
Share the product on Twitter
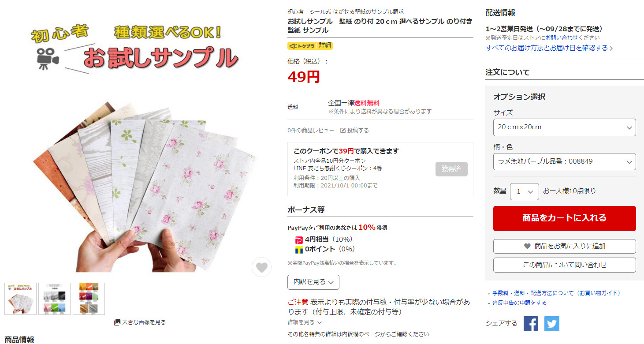[x=551, y=323]
